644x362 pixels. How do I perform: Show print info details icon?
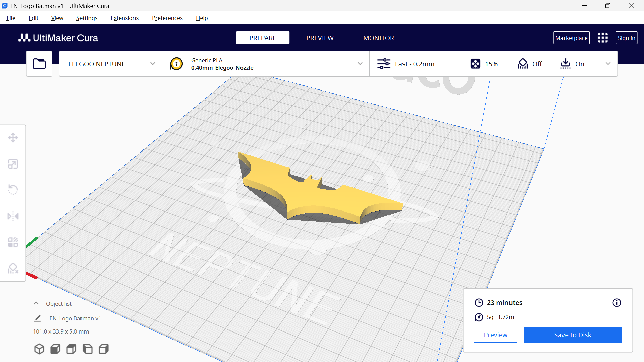[x=617, y=303]
